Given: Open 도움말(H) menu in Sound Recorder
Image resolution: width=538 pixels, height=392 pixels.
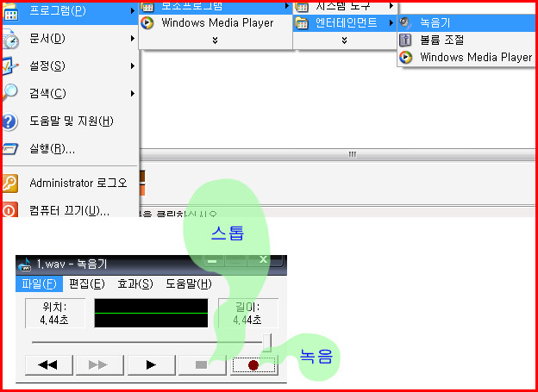Looking at the screenshot, I should (189, 283).
